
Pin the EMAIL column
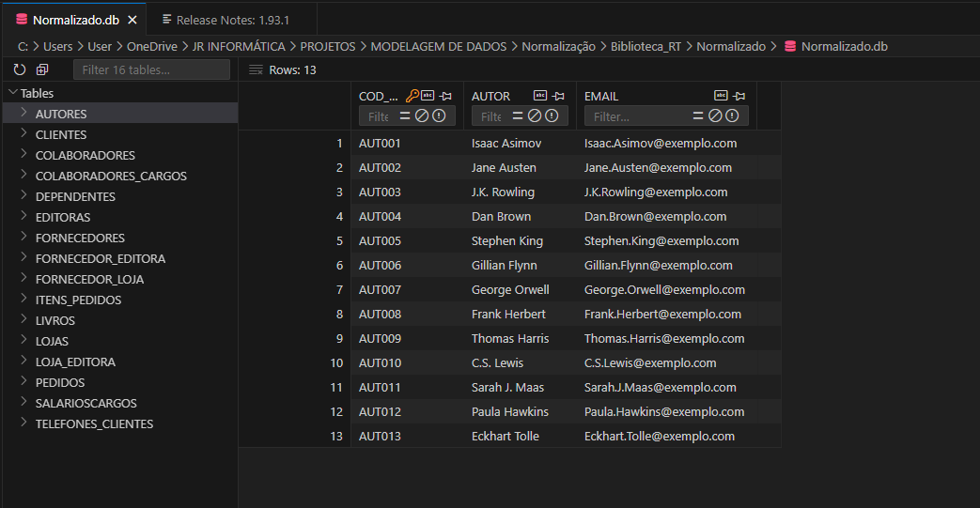tap(739, 96)
